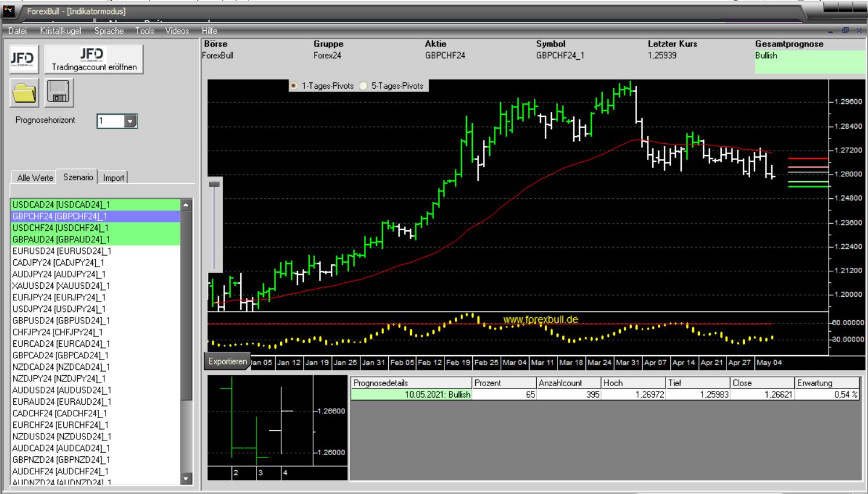Click the Erwartung column header

point(827,383)
